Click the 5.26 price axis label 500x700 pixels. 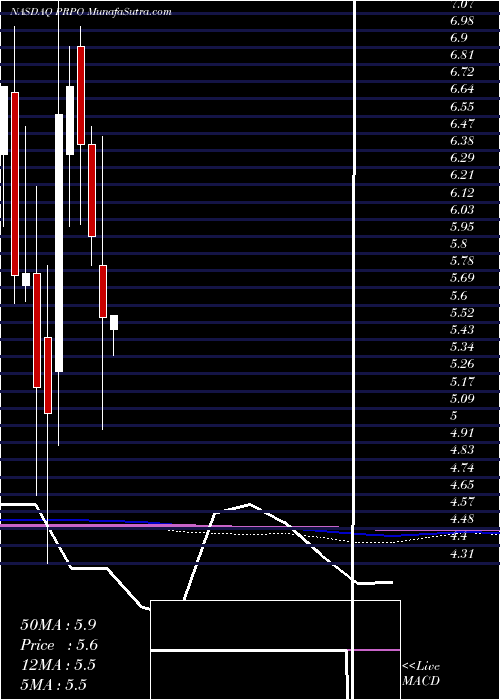click(x=462, y=364)
